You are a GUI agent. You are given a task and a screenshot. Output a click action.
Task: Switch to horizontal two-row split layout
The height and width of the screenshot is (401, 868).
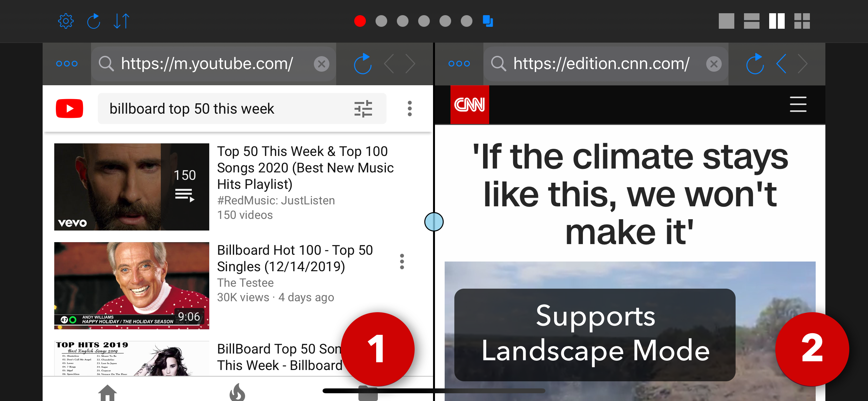pyautogui.click(x=751, y=21)
